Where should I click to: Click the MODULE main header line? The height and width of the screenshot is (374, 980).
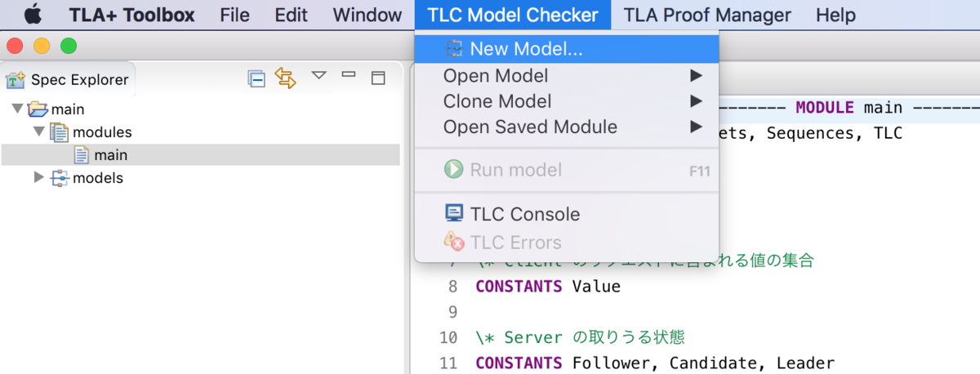pos(849,108)
